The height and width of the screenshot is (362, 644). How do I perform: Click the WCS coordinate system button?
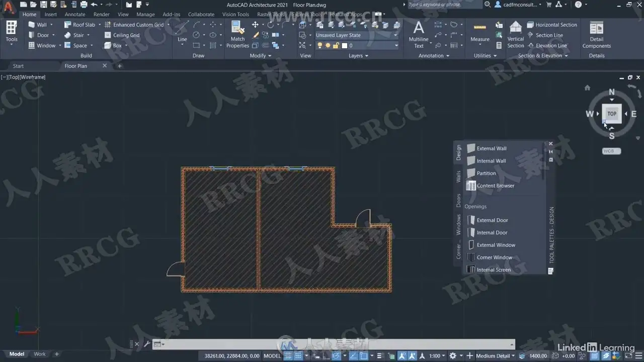click(611, 151)
